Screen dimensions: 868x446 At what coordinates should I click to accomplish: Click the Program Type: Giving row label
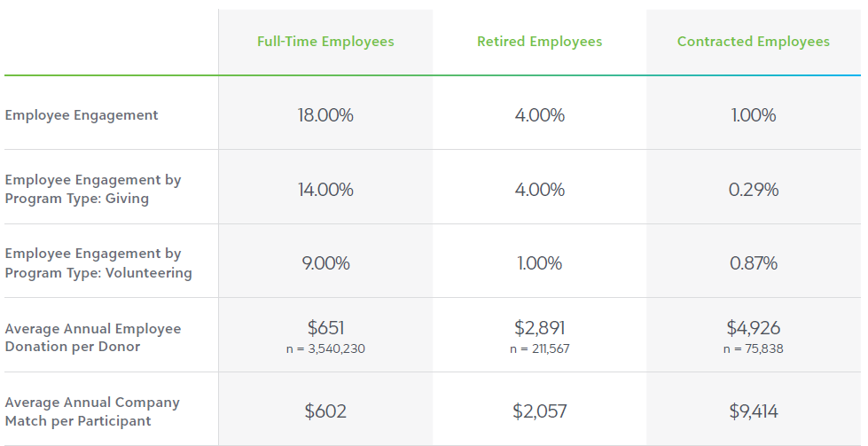coord(93,189)
